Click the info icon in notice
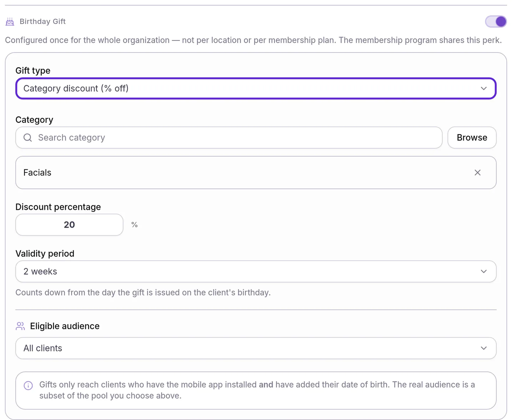The width and height of the screenshot is (512, 420). [28, 386]
